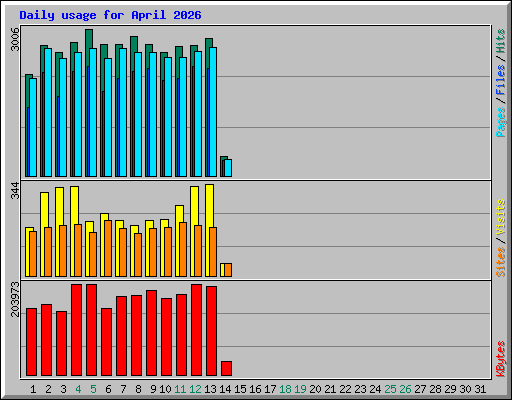The width and height of the screenshot is (512, 400).
Task: Click the 203973 value on the KBytes axis
Action: pyautogui.click(x=15, y=299)
